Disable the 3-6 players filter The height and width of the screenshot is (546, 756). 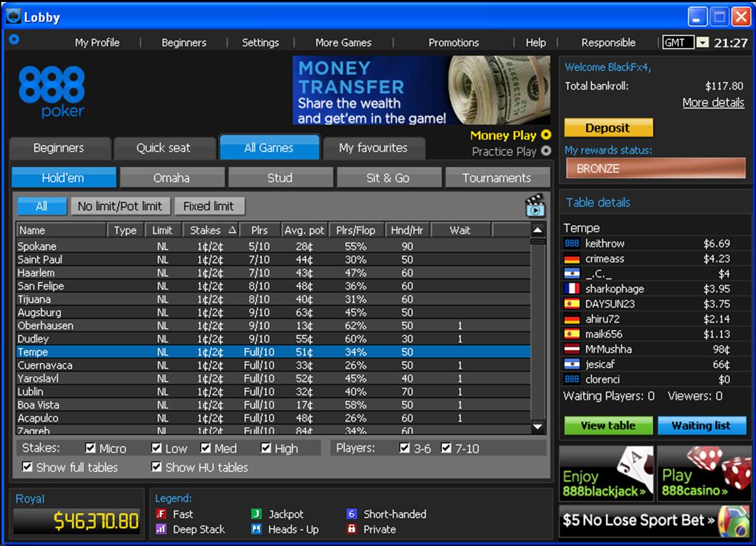click(405, 448)
